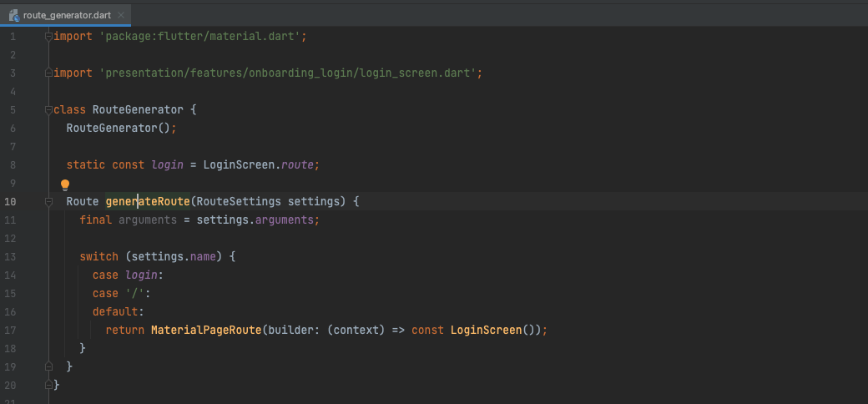Click the 'package:flutter/material.dart' import string
Screen dimensions: 868x404
(x=199, y=37)
